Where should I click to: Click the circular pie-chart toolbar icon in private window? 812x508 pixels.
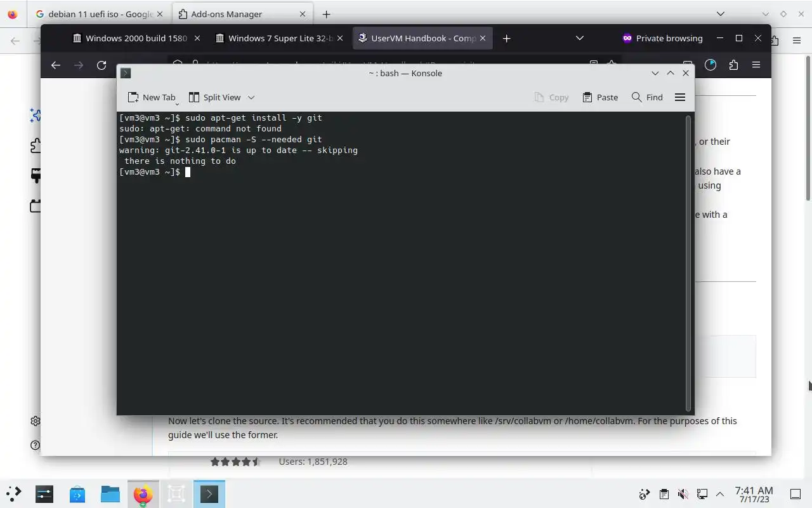click(x=710, y=65)
